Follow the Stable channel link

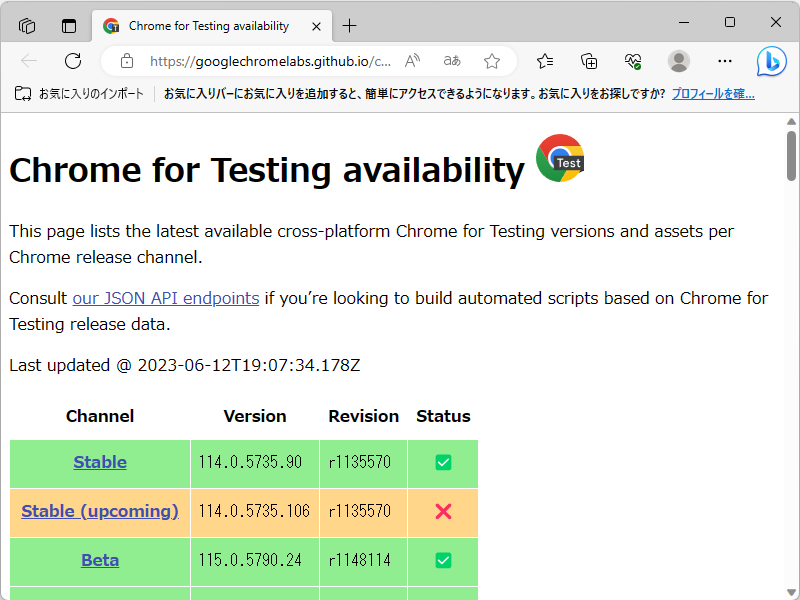(100, 462)
